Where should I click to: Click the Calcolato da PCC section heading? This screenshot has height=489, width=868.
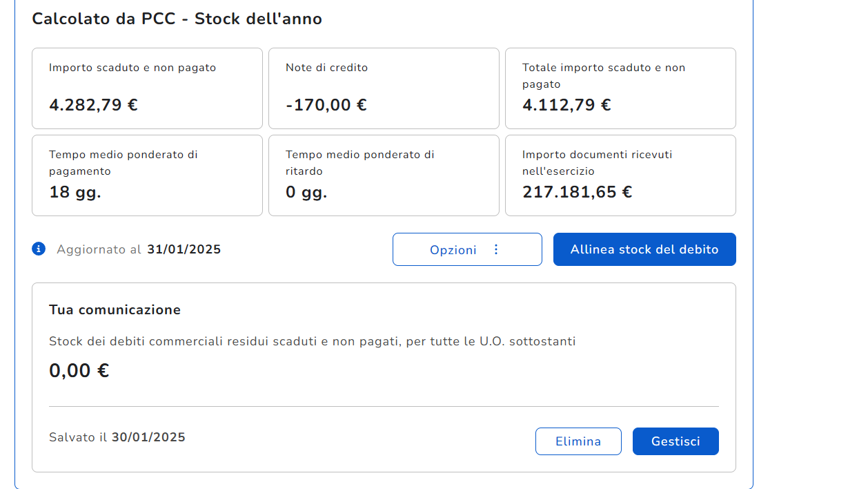pyautogui.click(x=177, y=19)
